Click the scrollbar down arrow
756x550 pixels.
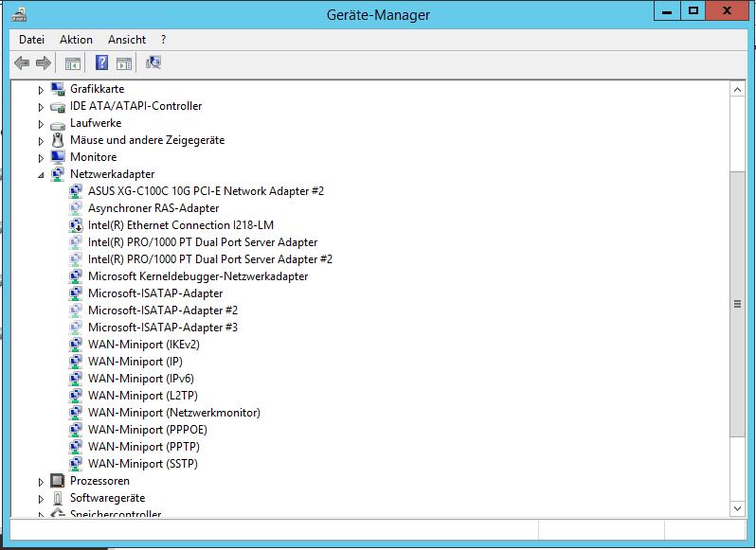click(737, 508)
